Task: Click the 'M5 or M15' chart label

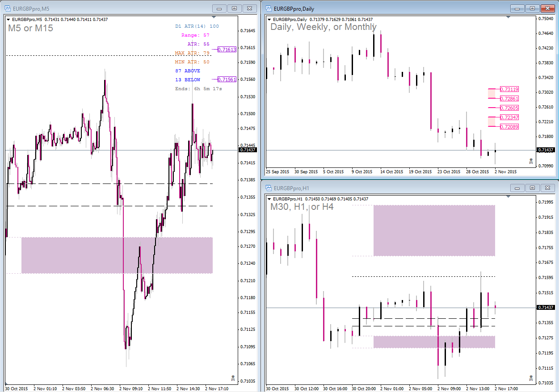Action: tap(30, 28)
